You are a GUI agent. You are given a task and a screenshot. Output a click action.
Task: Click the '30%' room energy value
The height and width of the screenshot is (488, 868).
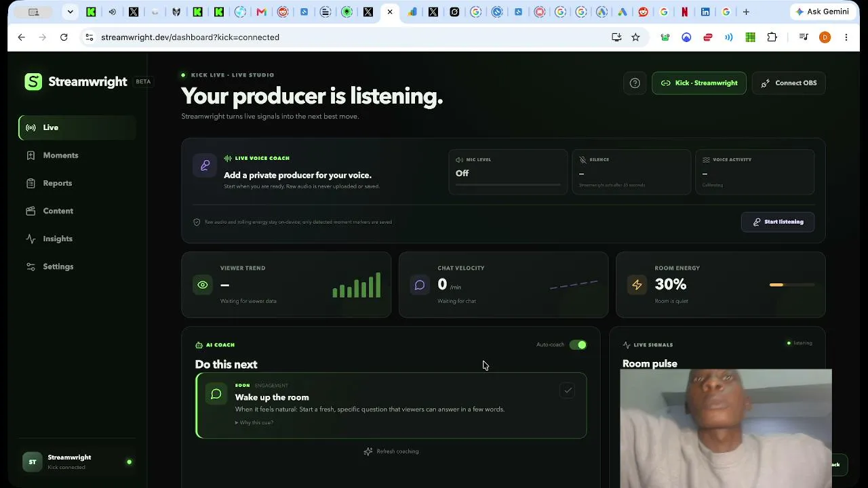click(x=671, y=285)
